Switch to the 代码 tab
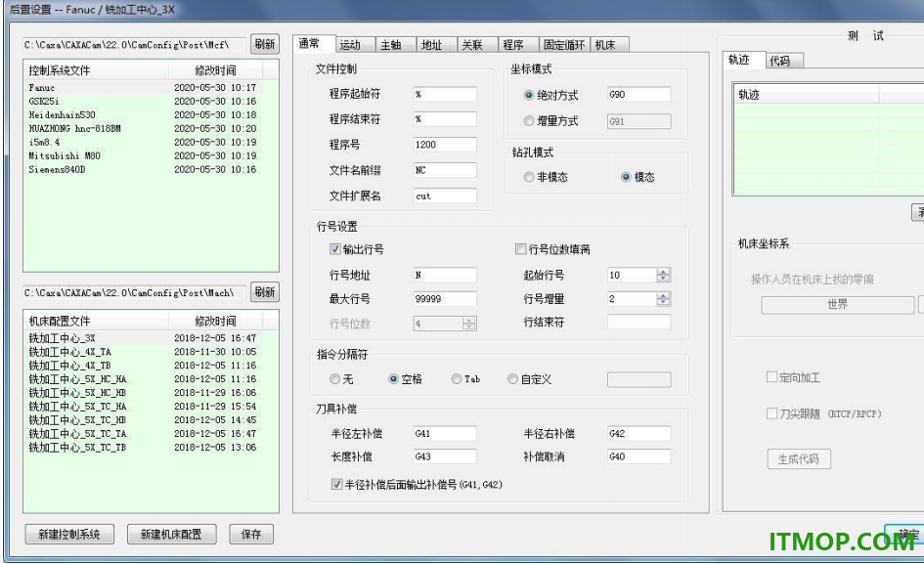This screenshot has width=924, height=564. point(784,61)
